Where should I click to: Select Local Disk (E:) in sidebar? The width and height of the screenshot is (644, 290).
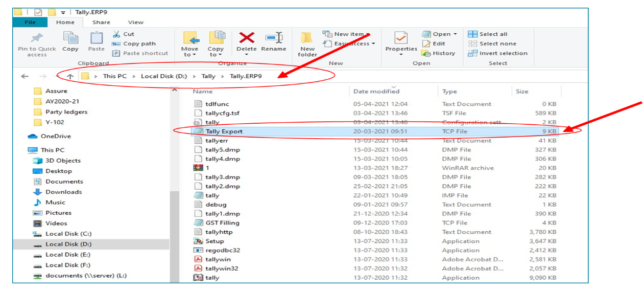62,255
